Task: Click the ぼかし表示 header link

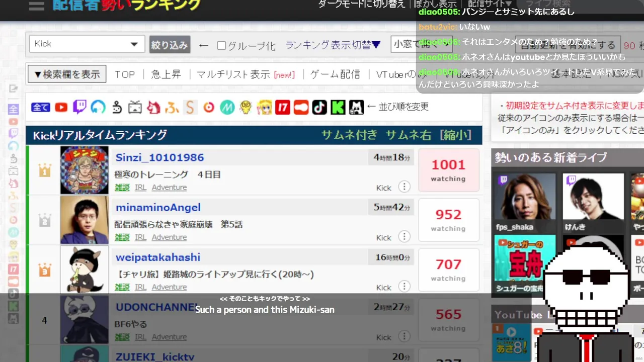Action: [x=436, y=4]
